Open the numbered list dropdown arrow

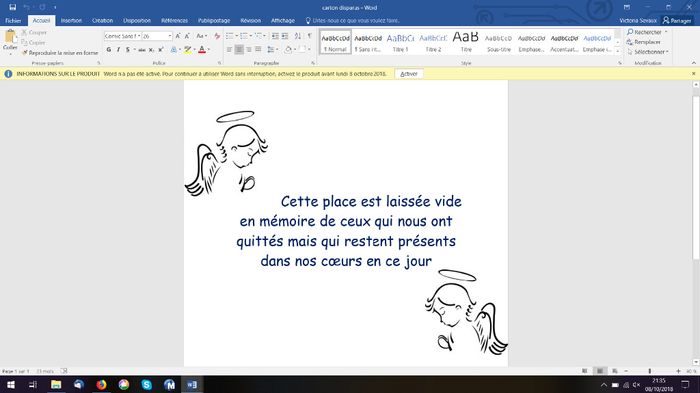tap(251, 36)
